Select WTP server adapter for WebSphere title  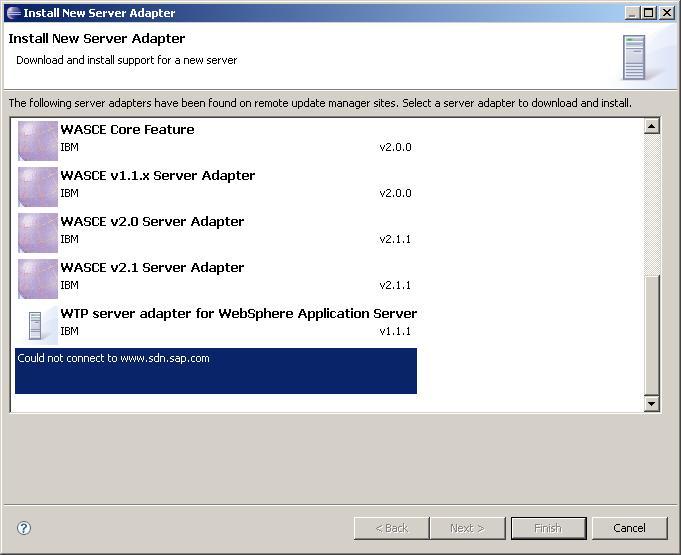[x=238, y=314]
